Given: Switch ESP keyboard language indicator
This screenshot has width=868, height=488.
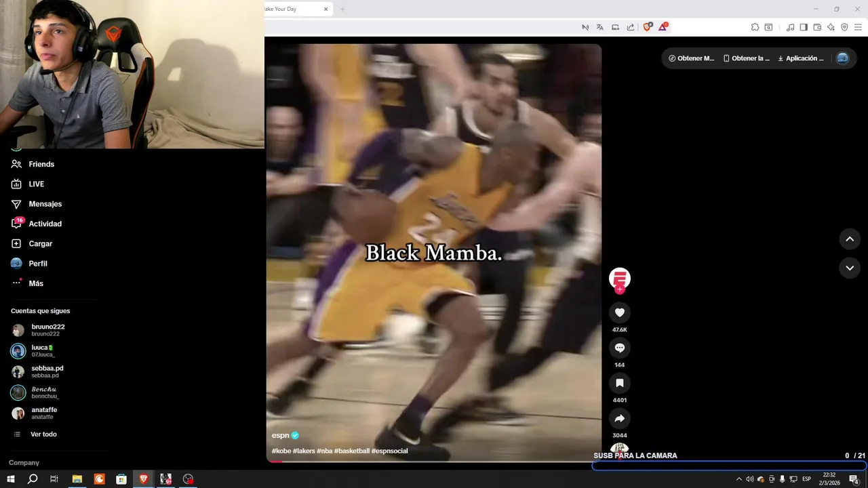Looking at the screenshot, I should tap(806, 479).
